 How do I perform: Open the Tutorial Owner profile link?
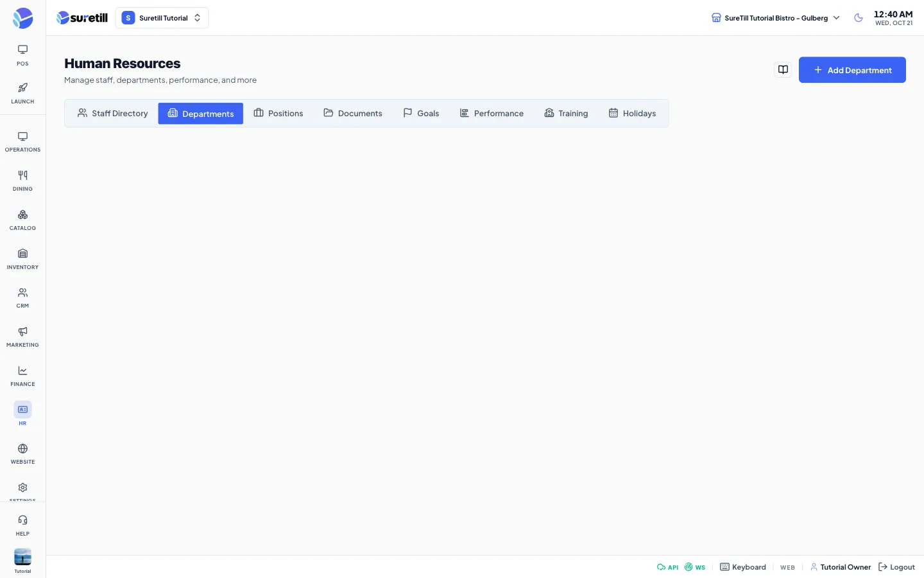tap(841, 567)
